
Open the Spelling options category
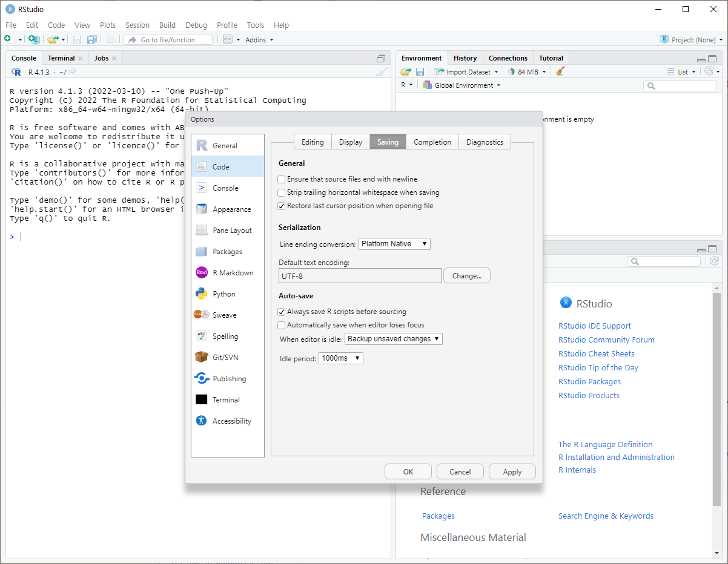coord(228,336)
